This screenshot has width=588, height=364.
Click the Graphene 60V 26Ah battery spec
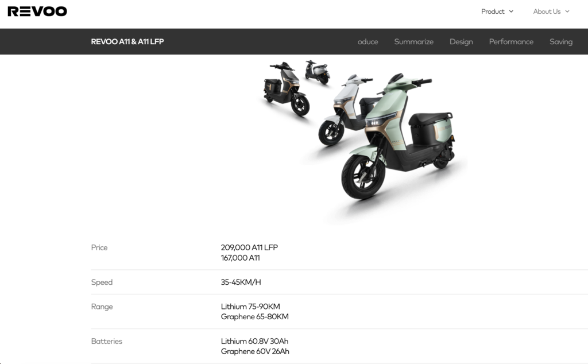coord(255,351)
